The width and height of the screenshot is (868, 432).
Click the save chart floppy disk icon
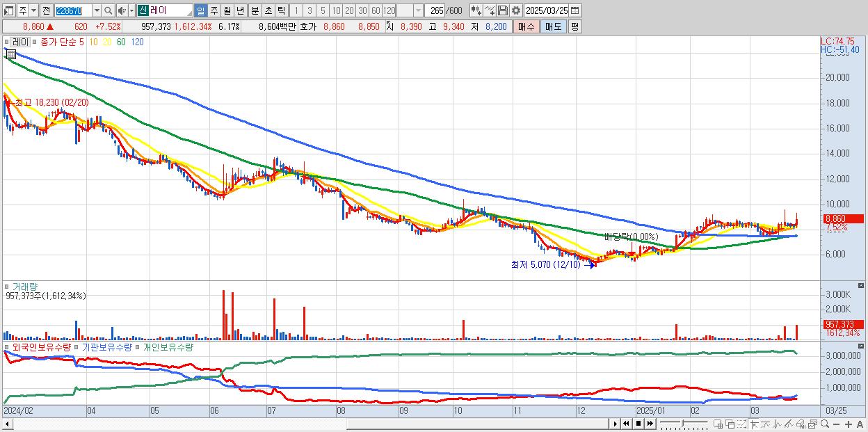point(502,10)
